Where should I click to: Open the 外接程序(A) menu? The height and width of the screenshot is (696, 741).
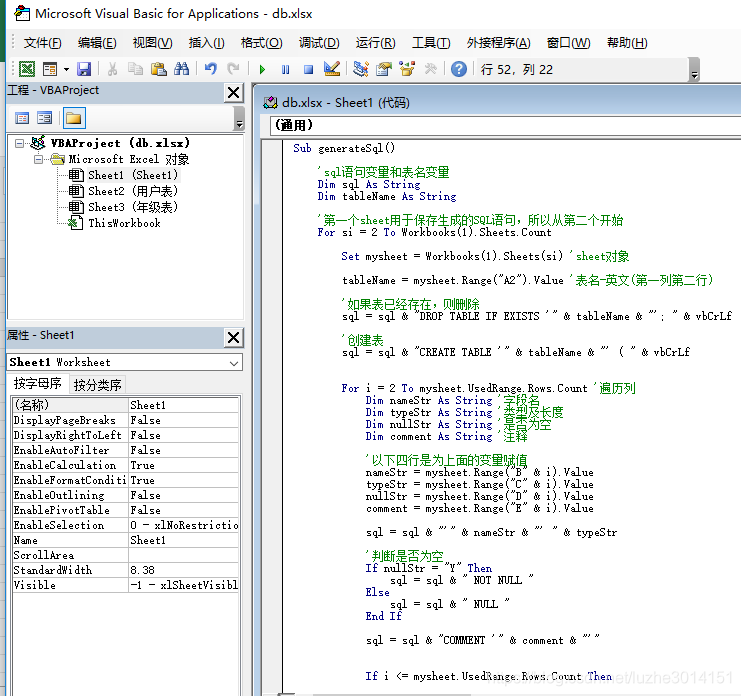(x=499, y=43)
